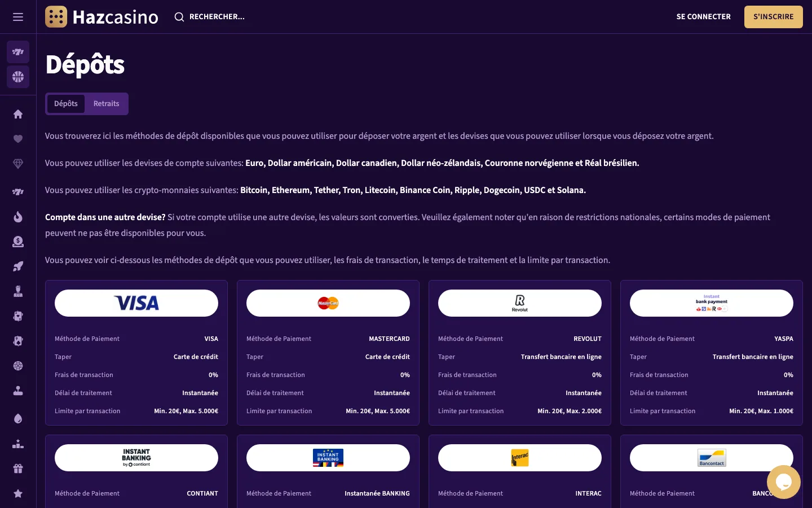This screenshot has width=812, height=508.
Task: Click the "Instantanée BANKING" method value
Action: (x=377, y=493)
